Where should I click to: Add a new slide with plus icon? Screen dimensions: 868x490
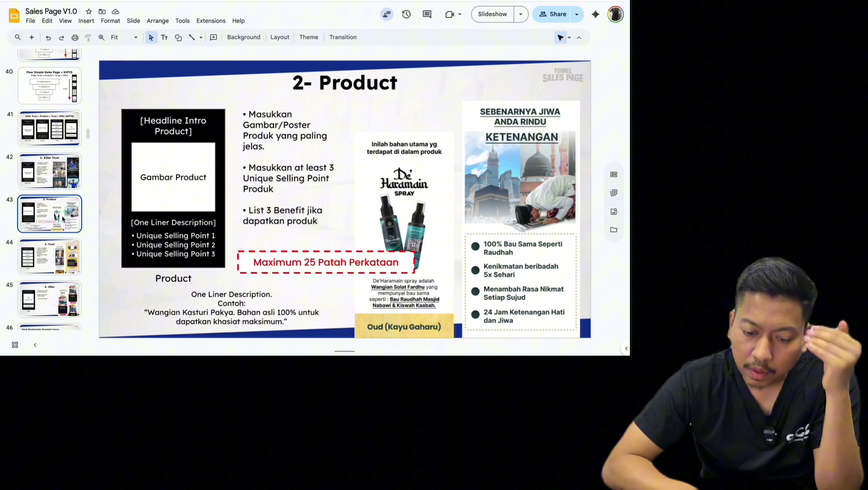(32, 37)
